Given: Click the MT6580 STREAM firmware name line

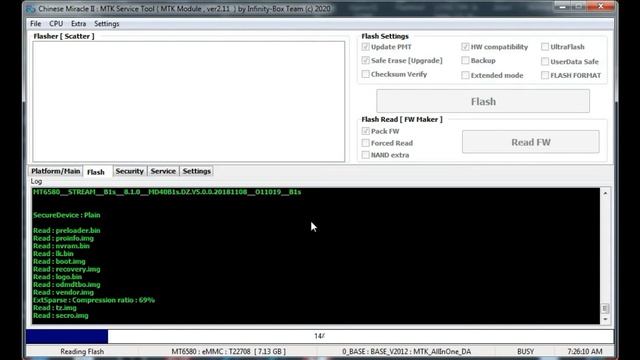Looking at the screenshot, I should pos(167,192).
